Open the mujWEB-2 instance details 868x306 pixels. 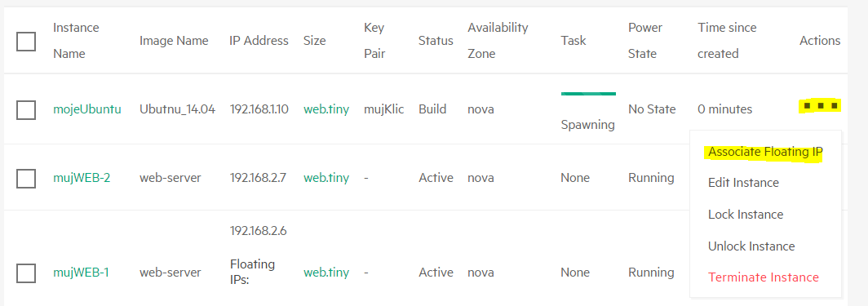click(82, 178)
